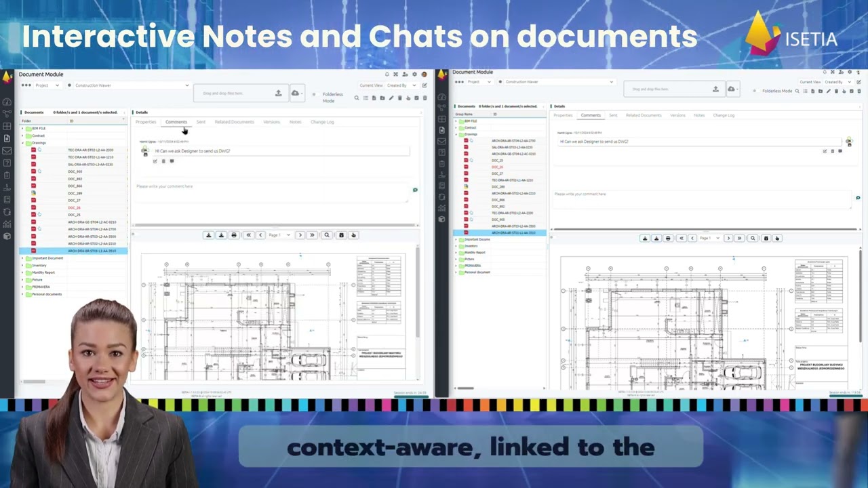This screenshot has height=488, width=868.
Task: Reply to comment icon in right window
Action: [x=840, y=151]
